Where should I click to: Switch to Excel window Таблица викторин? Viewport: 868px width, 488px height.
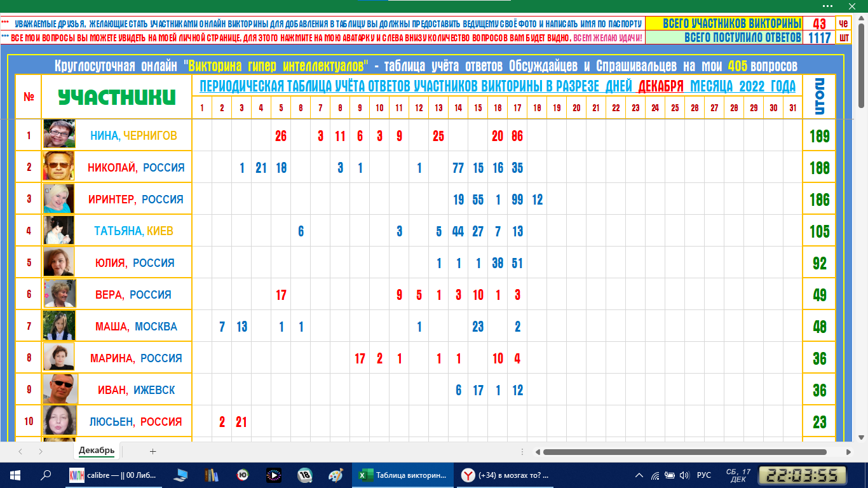403,475
